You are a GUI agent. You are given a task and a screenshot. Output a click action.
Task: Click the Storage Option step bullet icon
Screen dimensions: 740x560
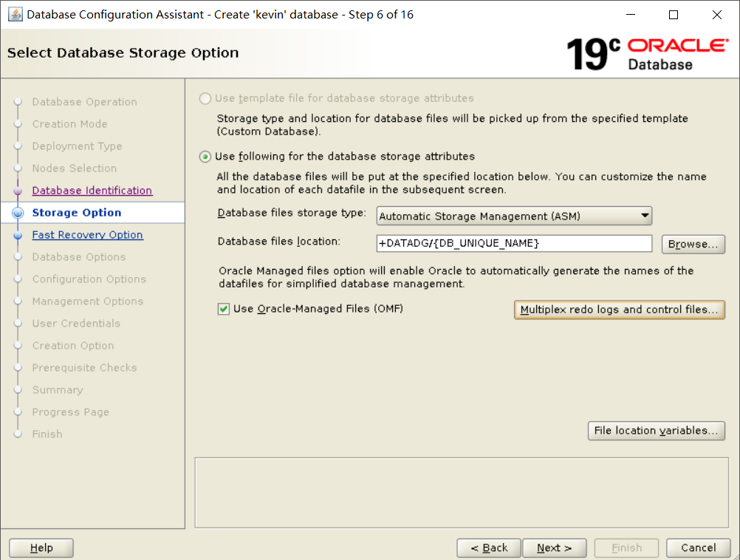18,213
